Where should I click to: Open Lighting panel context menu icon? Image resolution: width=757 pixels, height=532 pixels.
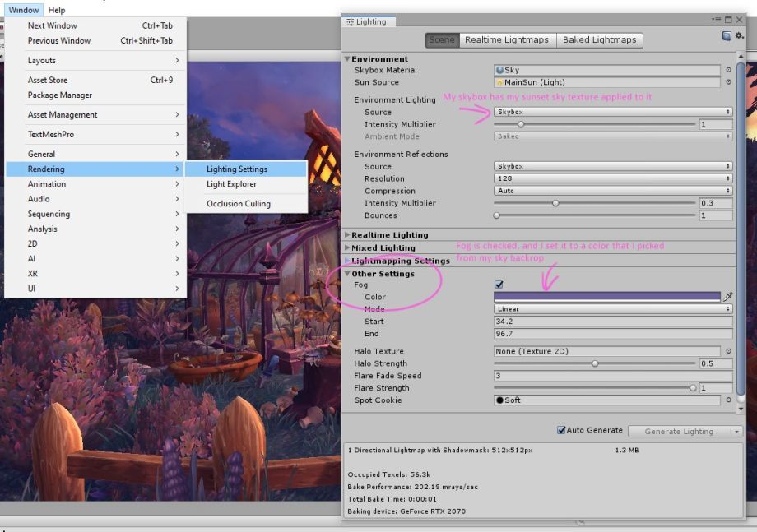(716, 20)
